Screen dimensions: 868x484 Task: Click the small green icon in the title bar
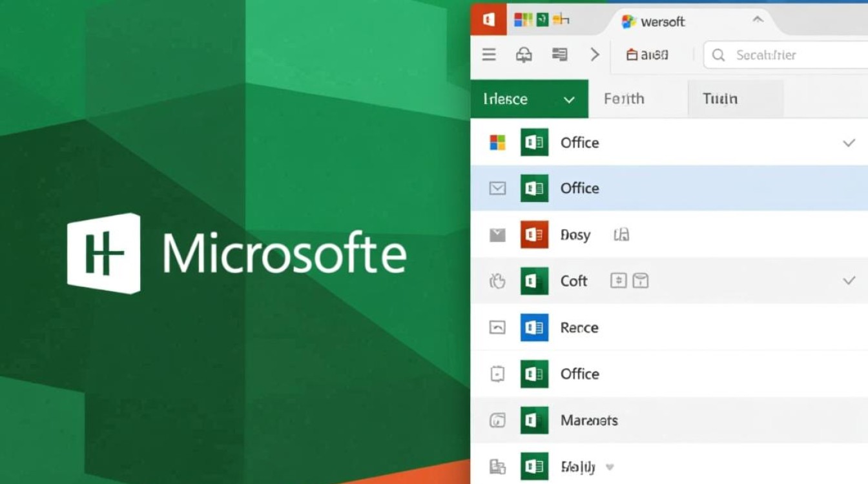tap(542, 20)
